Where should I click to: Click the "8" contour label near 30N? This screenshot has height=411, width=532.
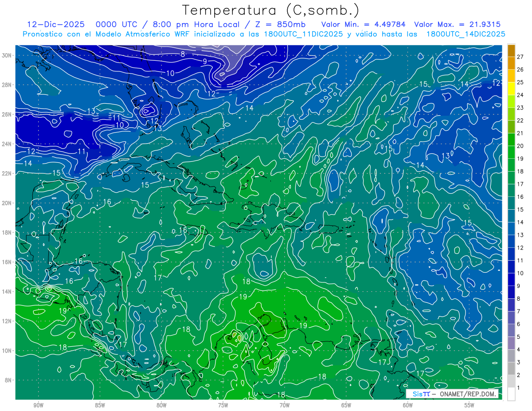tap(183, 54)
